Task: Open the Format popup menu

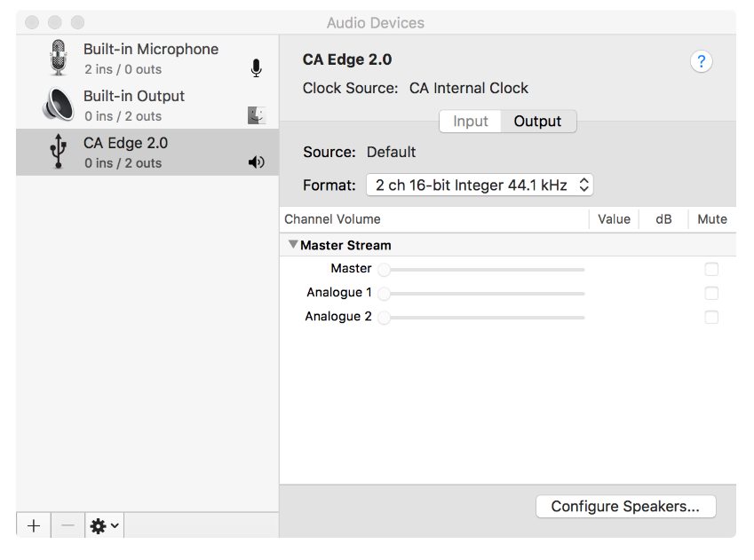Action: tap(480, 185)
